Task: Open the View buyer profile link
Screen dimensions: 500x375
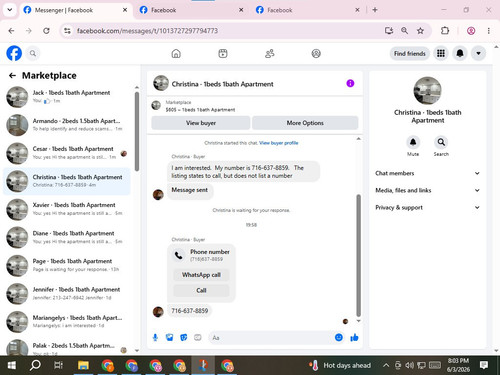Action: (x=279, y=143)
